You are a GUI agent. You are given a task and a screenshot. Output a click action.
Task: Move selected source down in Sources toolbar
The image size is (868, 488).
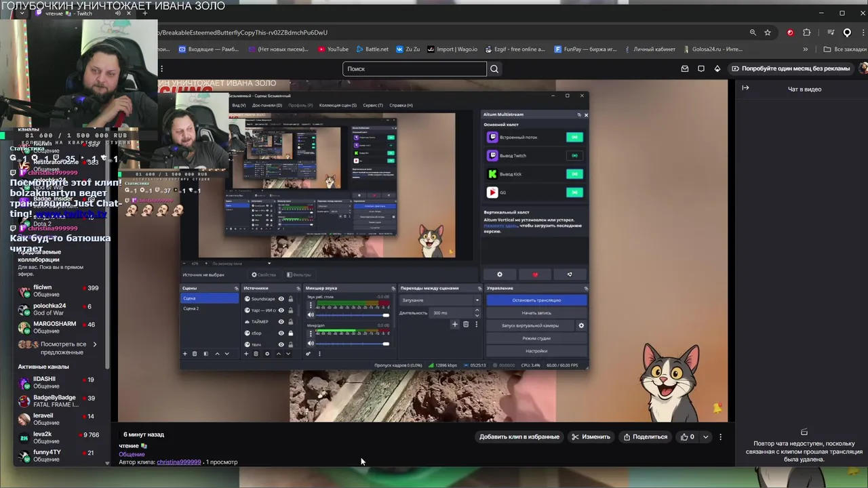pyautogui.click(x=288, y=354)
